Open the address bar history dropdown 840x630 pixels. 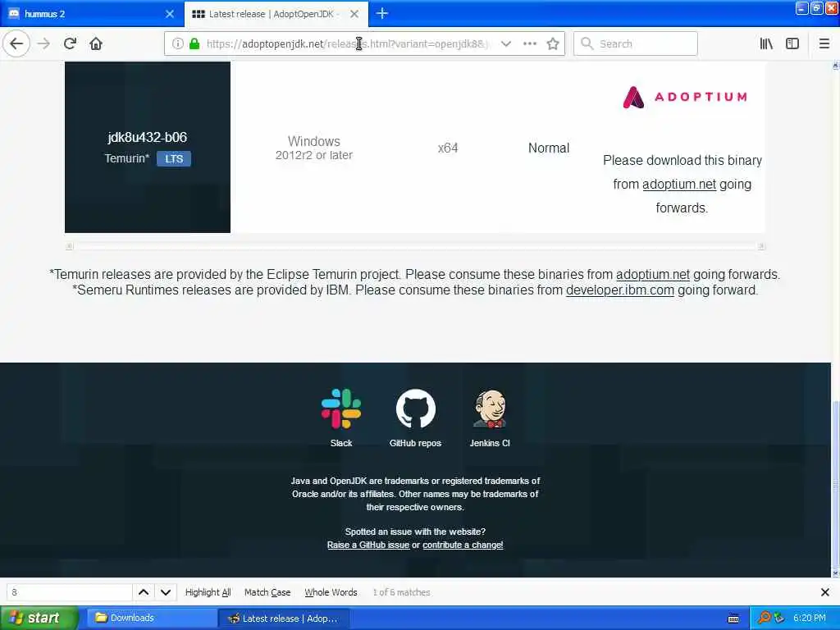pos(505,43)
